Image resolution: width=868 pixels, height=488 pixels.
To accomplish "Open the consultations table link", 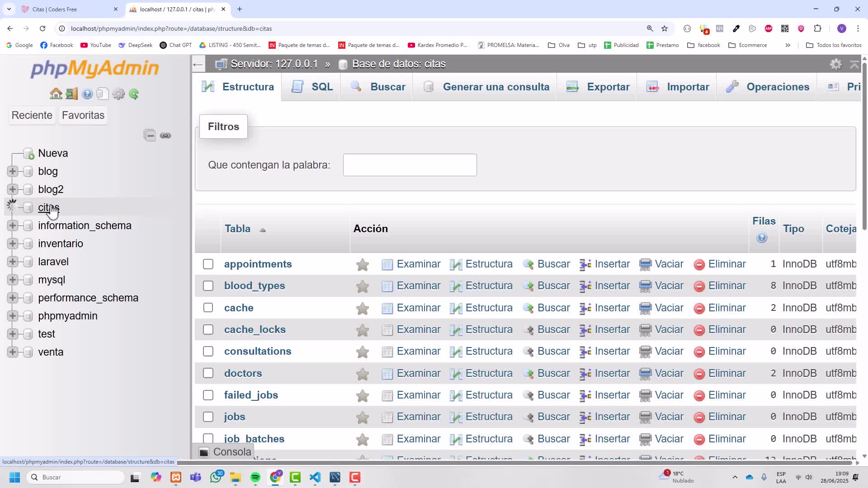I will 258,351.
